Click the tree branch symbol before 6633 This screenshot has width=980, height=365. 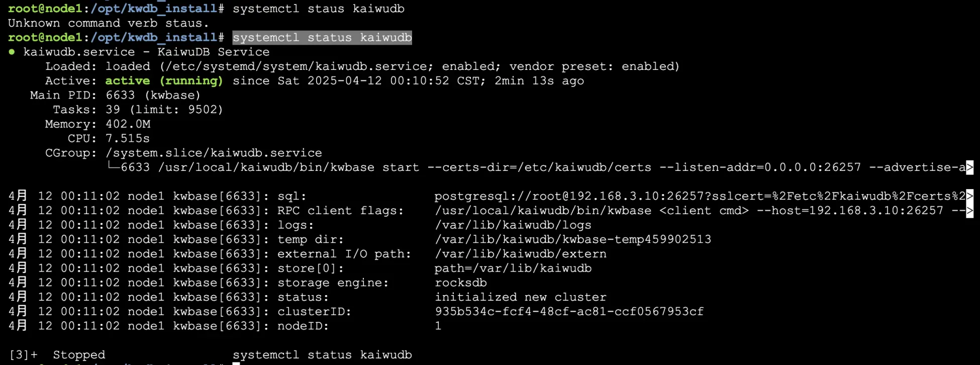[113, 166]
